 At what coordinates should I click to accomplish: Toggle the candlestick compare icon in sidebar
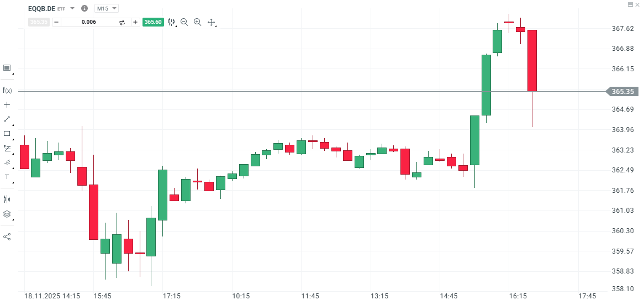[7, 199]
